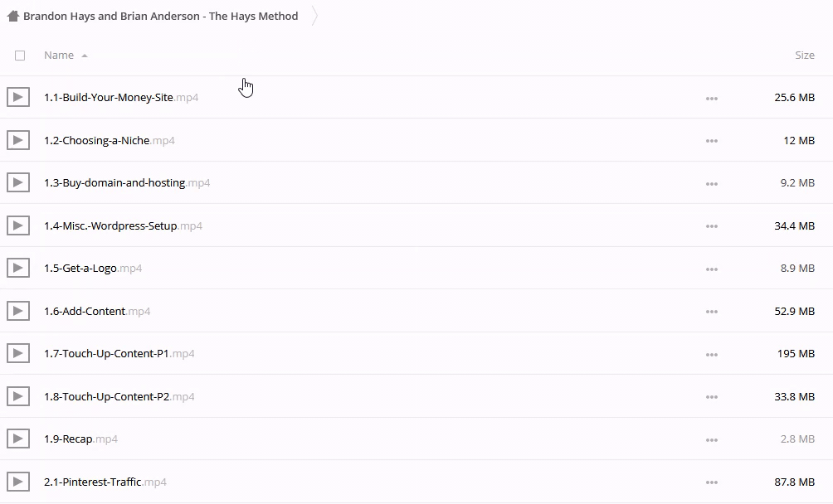Viewport: 833px width, 504px height.
Task: Sort the list by Size column
Action: 804,56
